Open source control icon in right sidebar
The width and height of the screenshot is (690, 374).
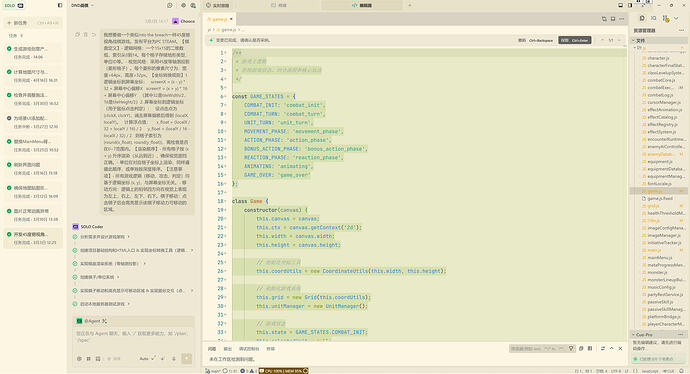pos(665,18)
